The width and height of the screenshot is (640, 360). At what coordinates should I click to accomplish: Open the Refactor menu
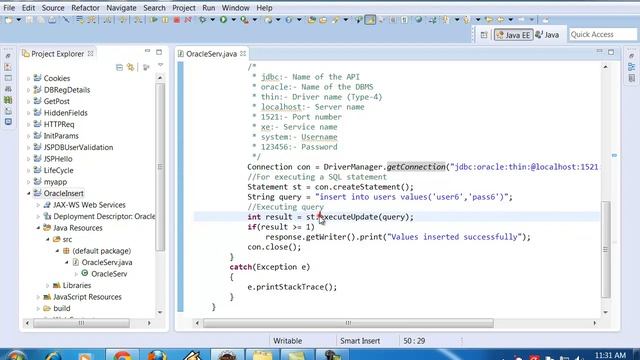tap(85, 8)
